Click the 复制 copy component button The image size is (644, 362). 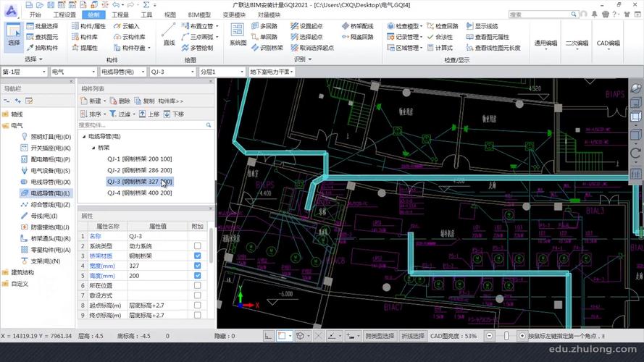pyautogui.click(x=145, y=101)
